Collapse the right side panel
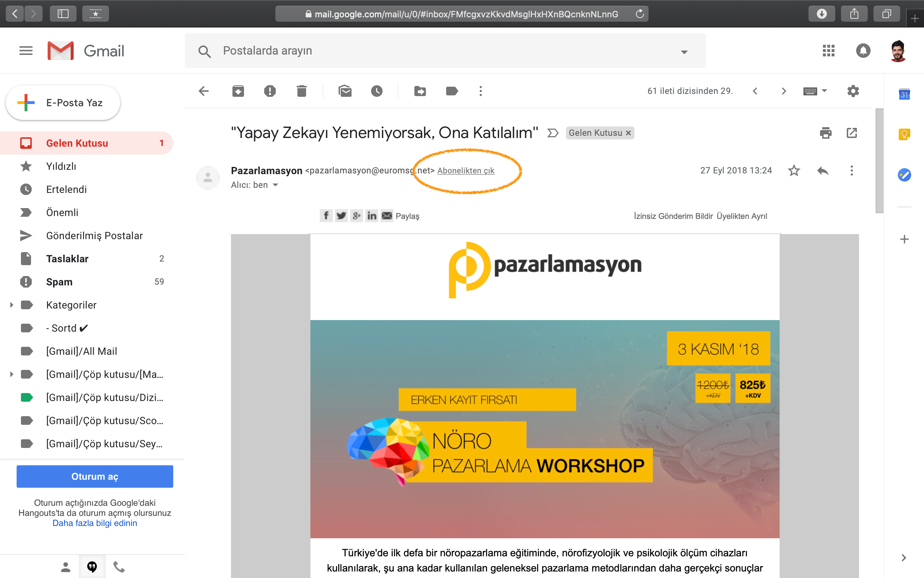Image resolution: width=924 pixels, height=578 pixels. pos(904,558)
